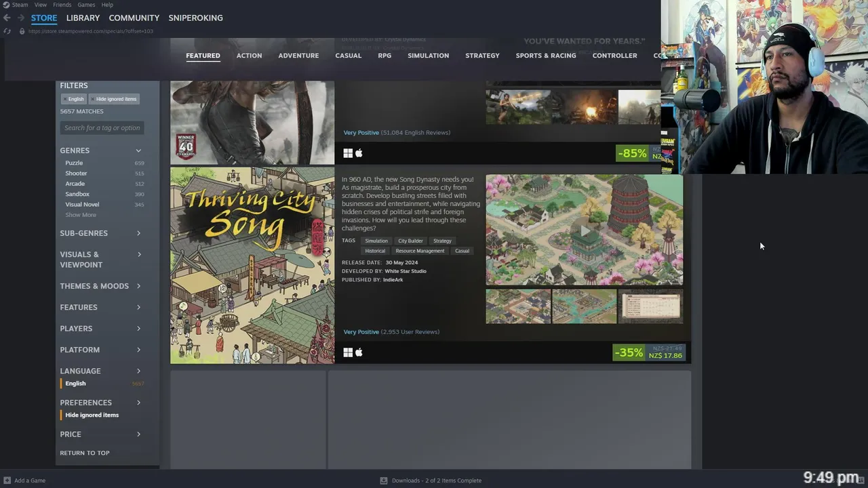The image size is (868, 488).
Task: Go back with the back arrow
Action: (x=7, y=18)
